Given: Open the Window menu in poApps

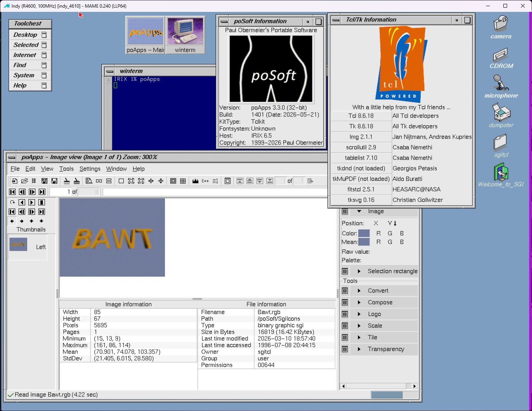Looking at the screenshot, I should click(x=116, y=169).
